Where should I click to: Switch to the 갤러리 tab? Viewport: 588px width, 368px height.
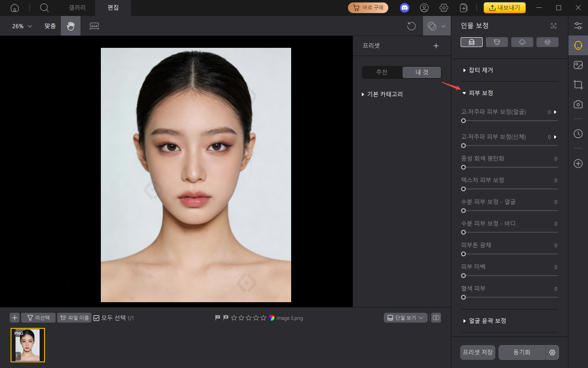tap(77, 8)
